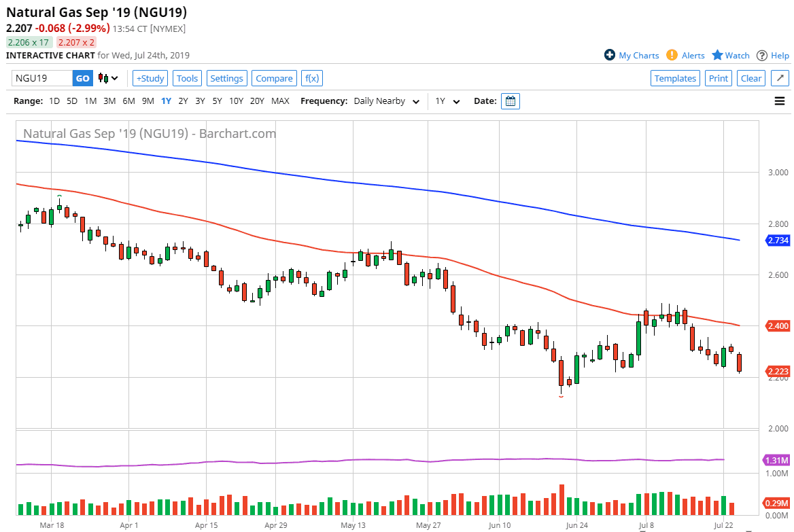Switch range to MAX

pyautogui.click(x=280, y=101)
